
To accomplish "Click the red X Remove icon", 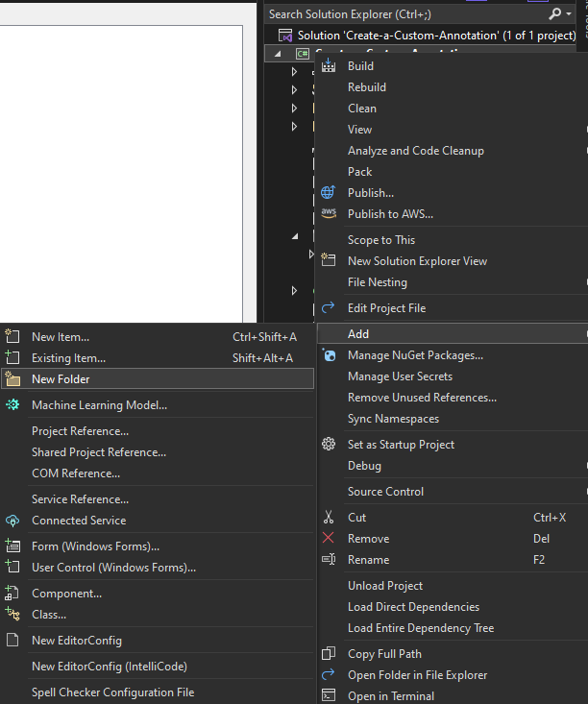I will tap(329, 538).
